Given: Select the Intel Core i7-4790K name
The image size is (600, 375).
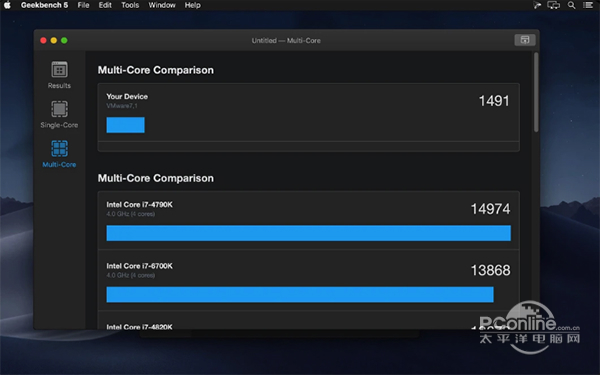Looking at the screenshot, I should pos(139,205).
